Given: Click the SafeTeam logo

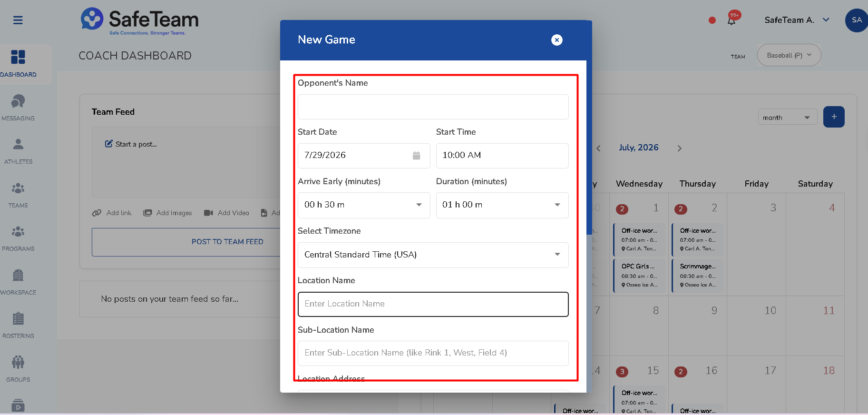Looking at the screenshot, I should click(x=139, y=21).
